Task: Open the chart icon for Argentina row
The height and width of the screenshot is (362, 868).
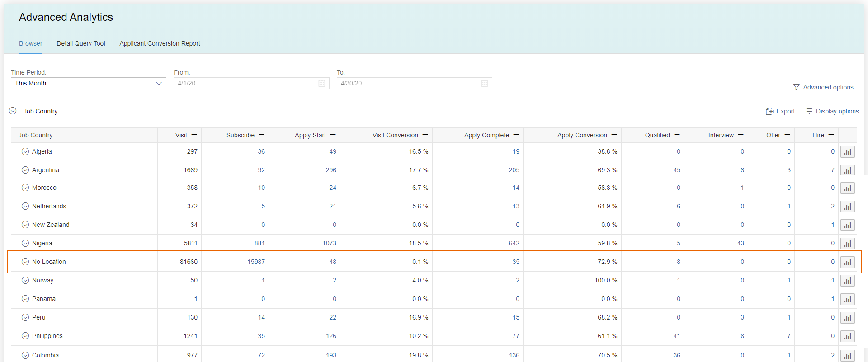Action: point(847,170)
